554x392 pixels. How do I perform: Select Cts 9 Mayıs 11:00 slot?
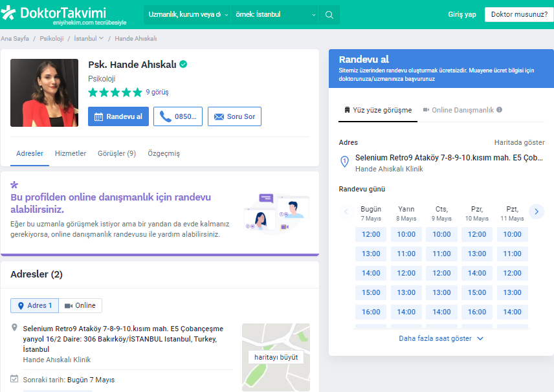(x=441, y=254)
